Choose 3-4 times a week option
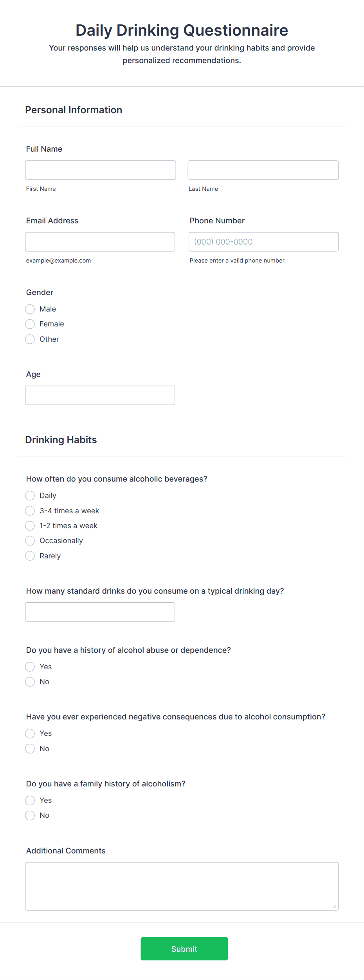 click(30, 511)
